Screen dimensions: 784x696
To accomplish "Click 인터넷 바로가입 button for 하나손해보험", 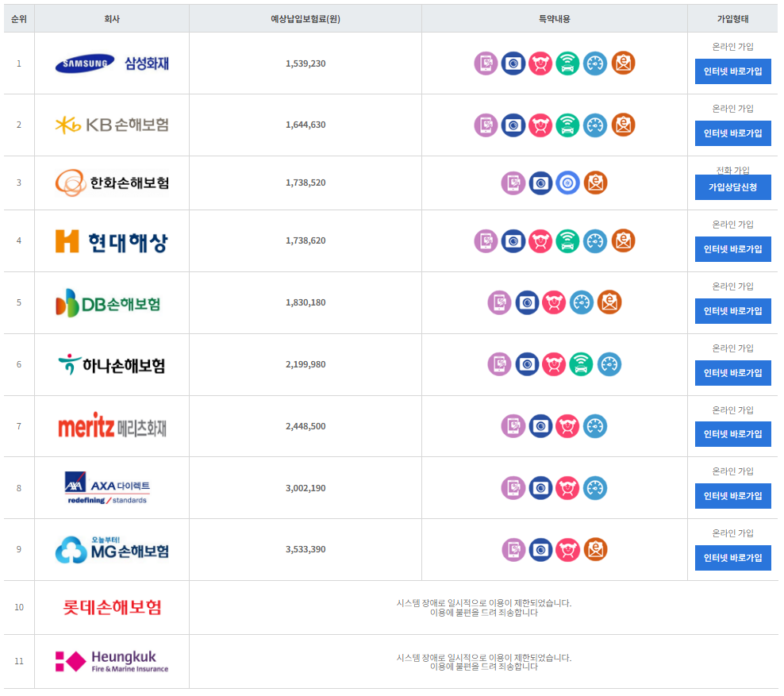I will [x=732, y=373].
